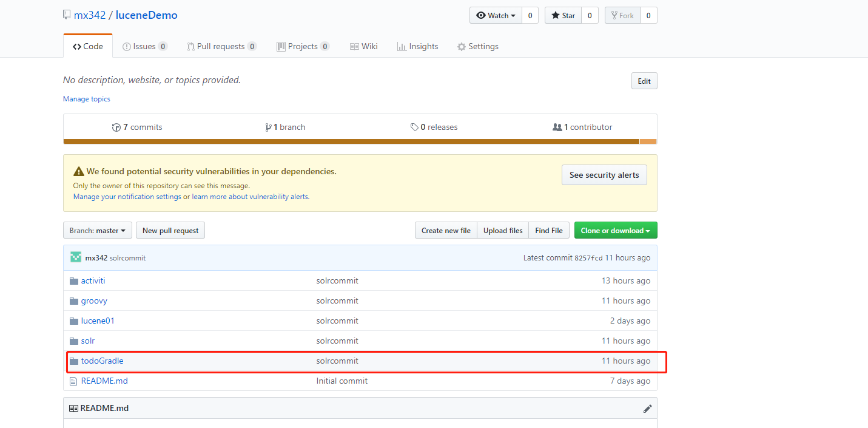The image size is (868, 428).
Task: Click the folder icon of lucene01 row
Action: (74, 321)
